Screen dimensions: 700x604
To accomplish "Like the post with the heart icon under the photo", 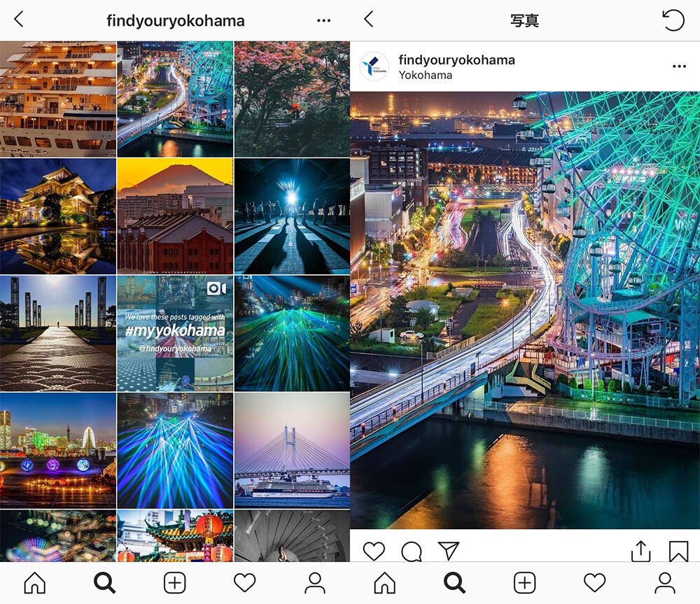I will coord(374,551).
